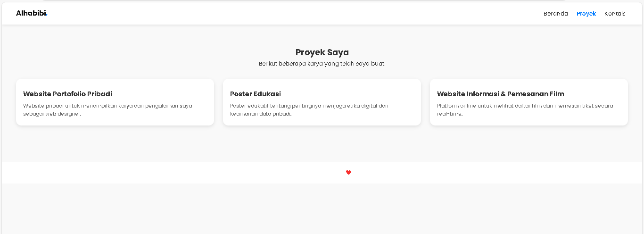Click the 'Berikut beberapa karya' subtitle text
The width and height of the screenshot is (644, 234).
click(x=322, y=64)
